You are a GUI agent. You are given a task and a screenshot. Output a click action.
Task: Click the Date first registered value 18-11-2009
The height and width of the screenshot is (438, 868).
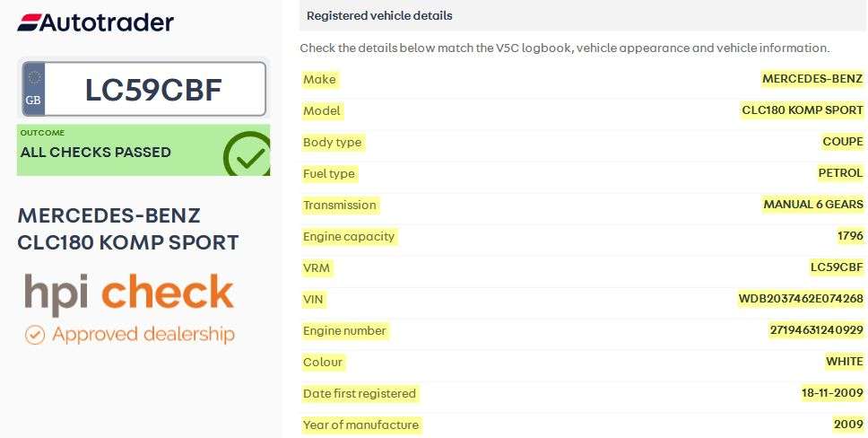[832, 393]
